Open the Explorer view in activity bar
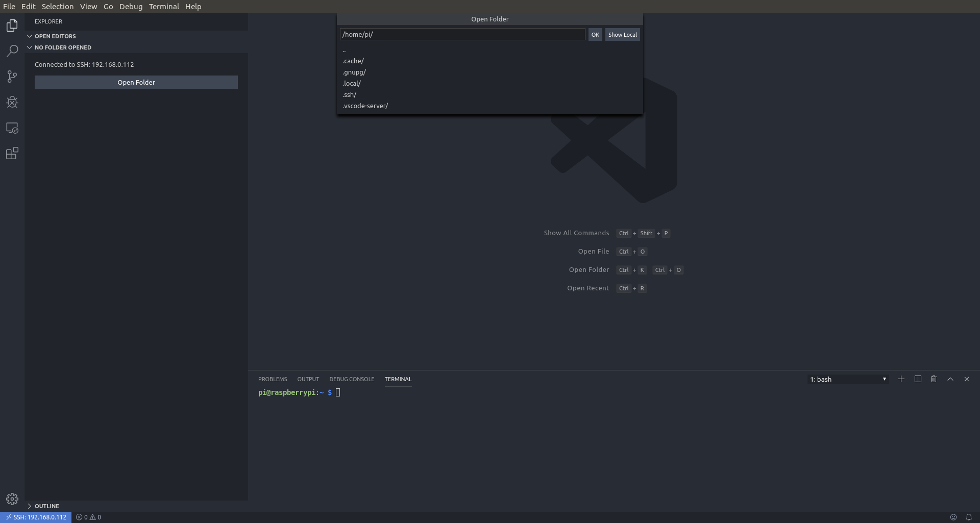The image size is (980, 523). 12,26
